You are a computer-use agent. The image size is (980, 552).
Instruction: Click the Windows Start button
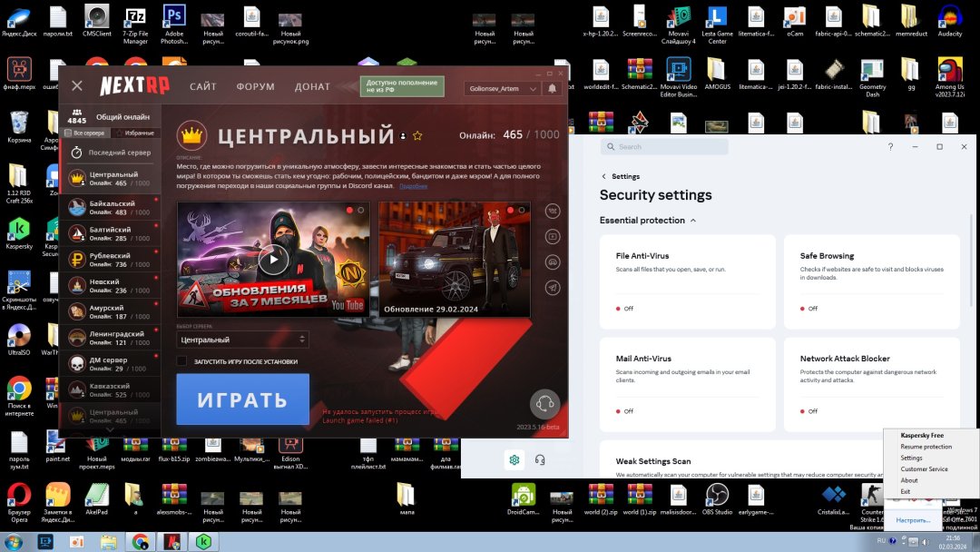13,541
